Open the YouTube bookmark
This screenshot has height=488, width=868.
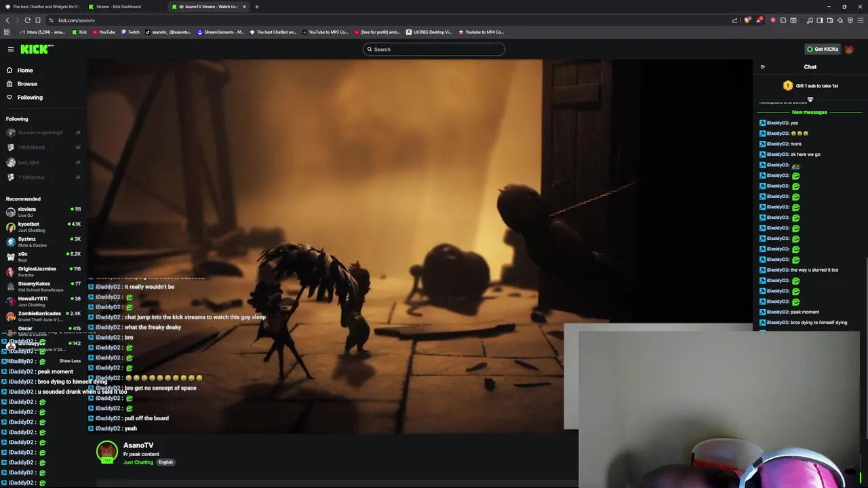[104, 32]
